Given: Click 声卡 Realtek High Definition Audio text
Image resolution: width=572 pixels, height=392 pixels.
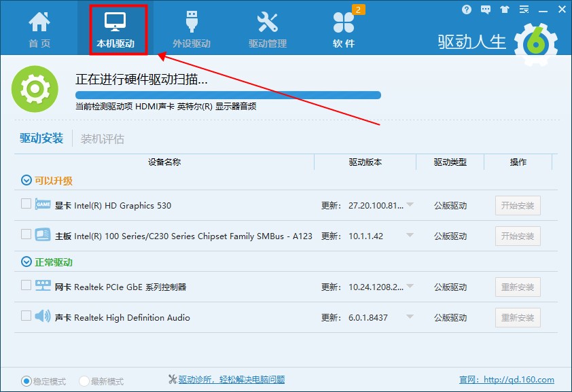Looking at the screenshot, I should pos(122,318).
